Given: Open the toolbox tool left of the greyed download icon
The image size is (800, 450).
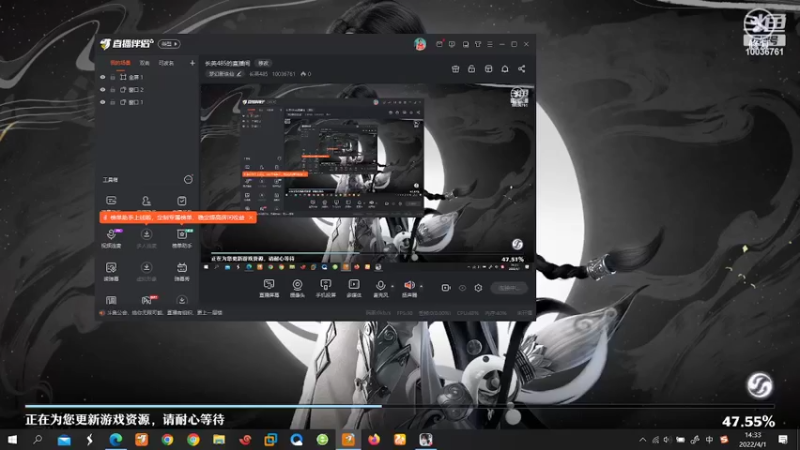Looking at the screenshot, I should click(x=111, y=271).
